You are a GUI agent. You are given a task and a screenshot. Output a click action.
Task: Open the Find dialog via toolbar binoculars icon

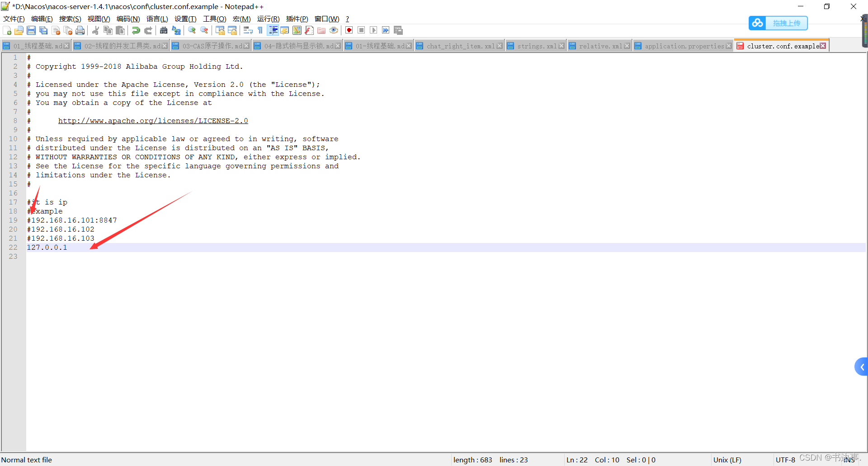pyautogui.click(x=164, y=30)
